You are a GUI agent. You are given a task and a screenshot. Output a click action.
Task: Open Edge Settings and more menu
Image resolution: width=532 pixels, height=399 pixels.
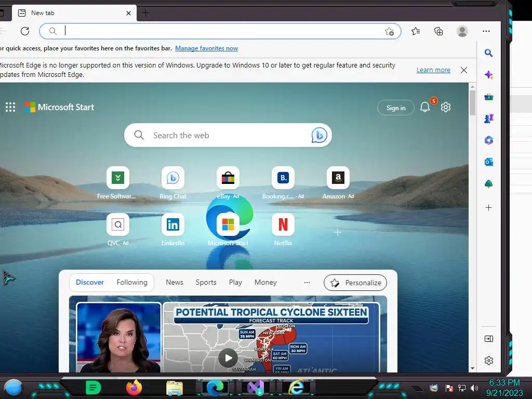point(486,31)
